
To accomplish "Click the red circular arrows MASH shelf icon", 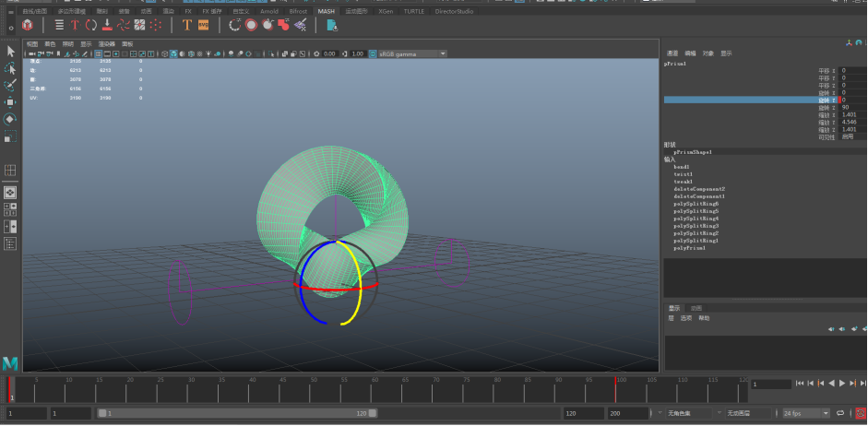I will point(90,25).
